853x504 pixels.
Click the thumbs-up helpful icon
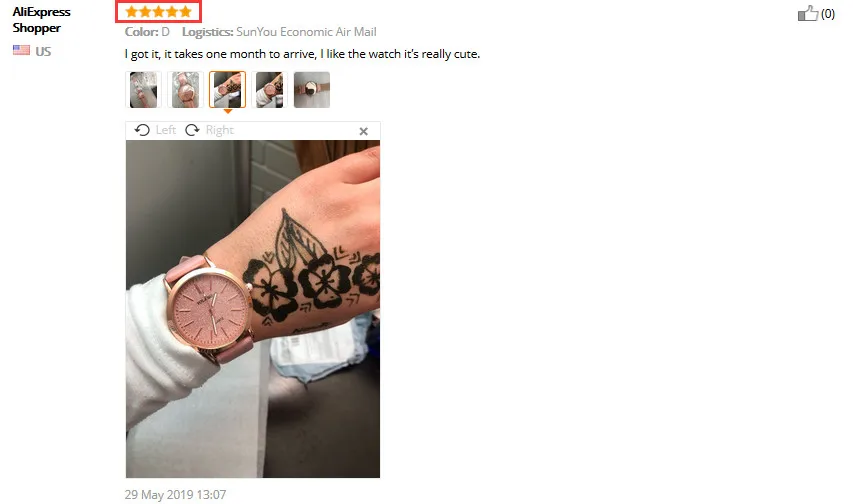point(808,13)
